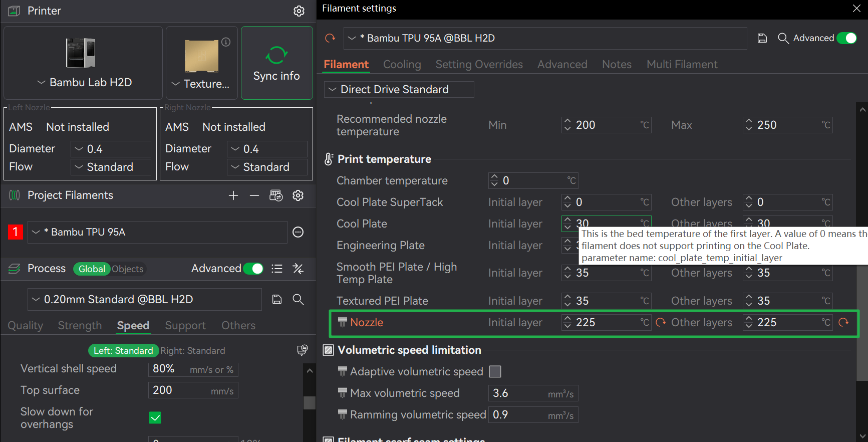Open Right Nozzle Diameter dropdown
This screenshot has width=868, height=442.
267,149
